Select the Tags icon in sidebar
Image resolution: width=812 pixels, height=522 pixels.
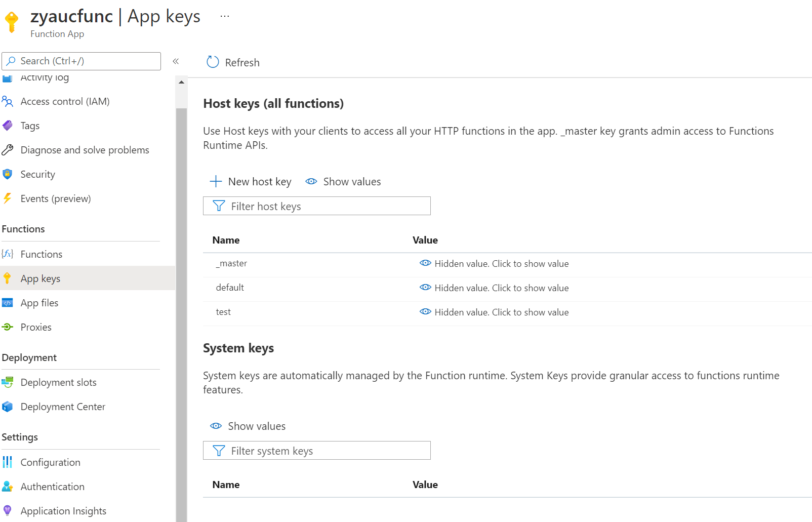[8, 125]
